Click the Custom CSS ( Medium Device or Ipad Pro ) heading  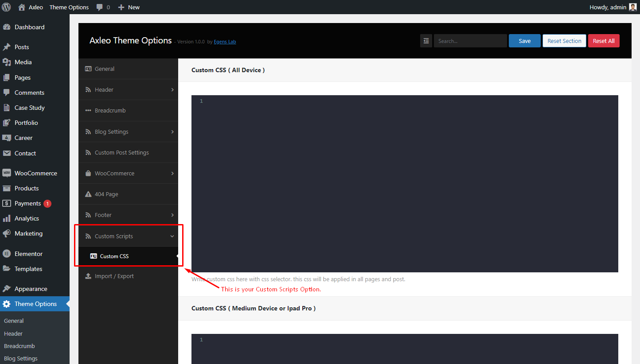coord(254,308)
